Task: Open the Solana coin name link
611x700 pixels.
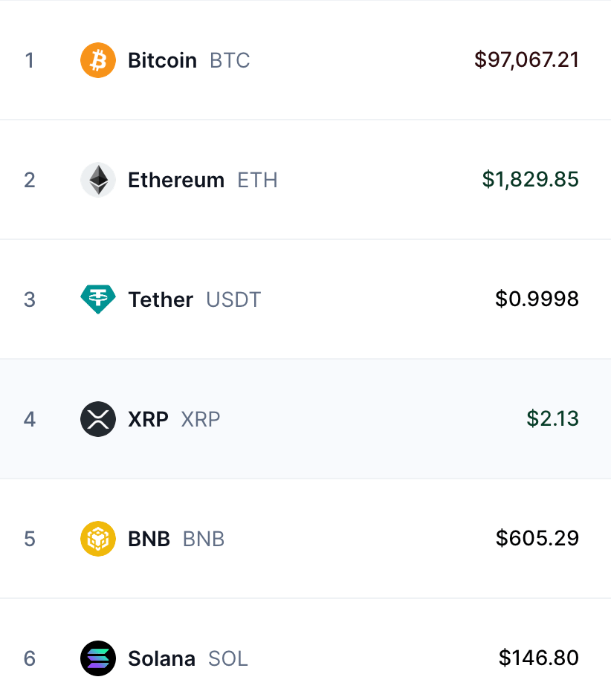Action: click(162, 658)
